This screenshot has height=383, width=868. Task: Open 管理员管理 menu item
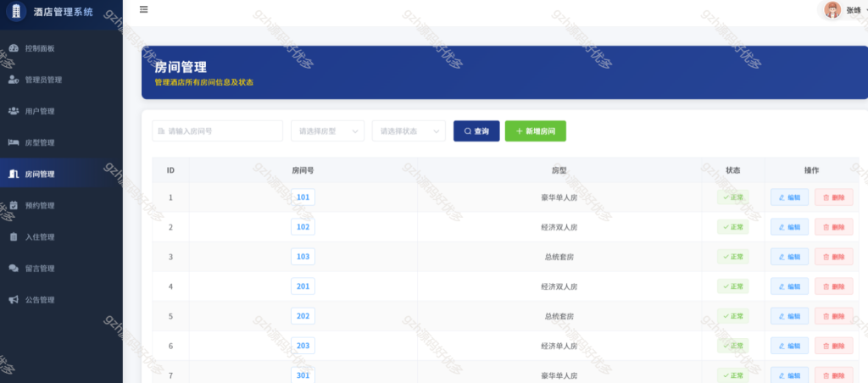coord(61,80)
